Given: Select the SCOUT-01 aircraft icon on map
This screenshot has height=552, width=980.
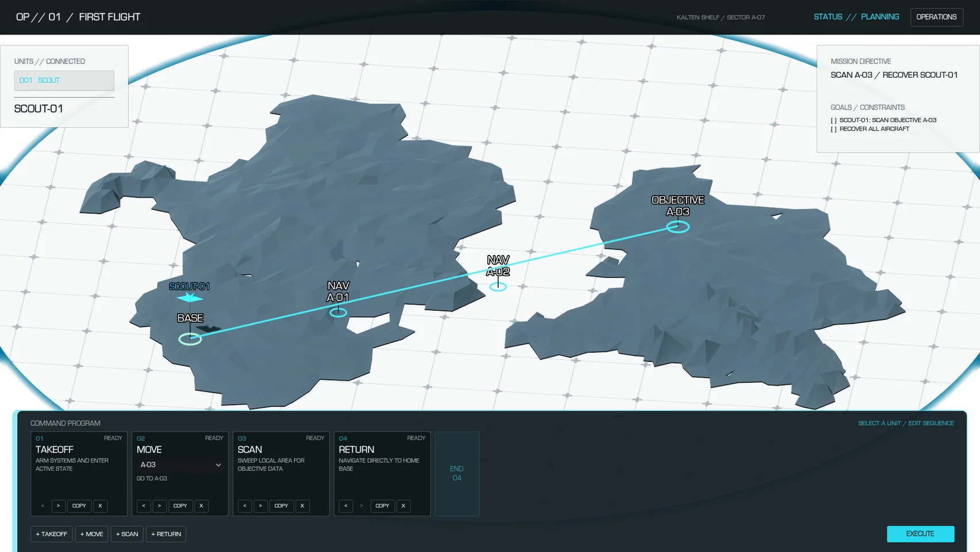Looking at the screenshot, I should coord(189,298).
